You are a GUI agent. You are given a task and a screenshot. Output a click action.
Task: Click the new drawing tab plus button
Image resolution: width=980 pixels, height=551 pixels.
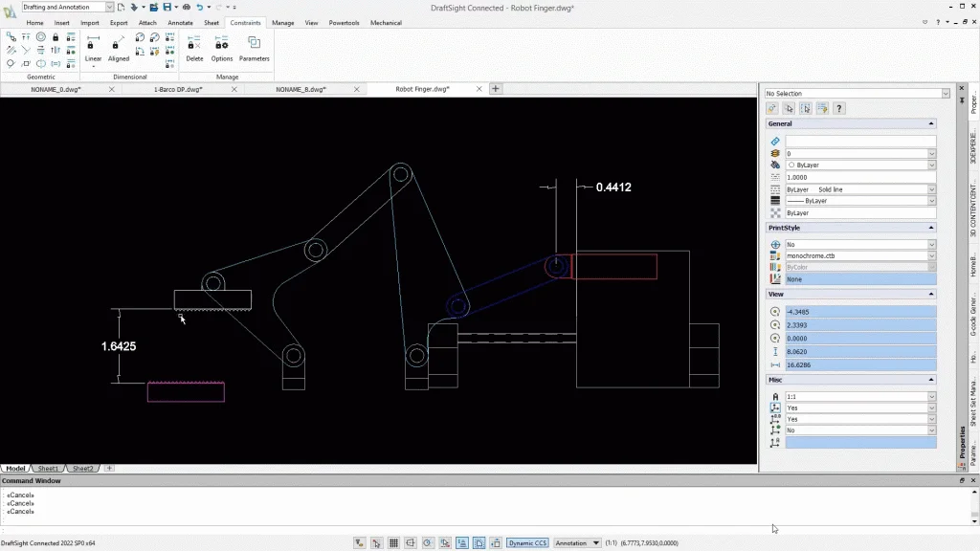pyautogui.click(x=496, y=89)
